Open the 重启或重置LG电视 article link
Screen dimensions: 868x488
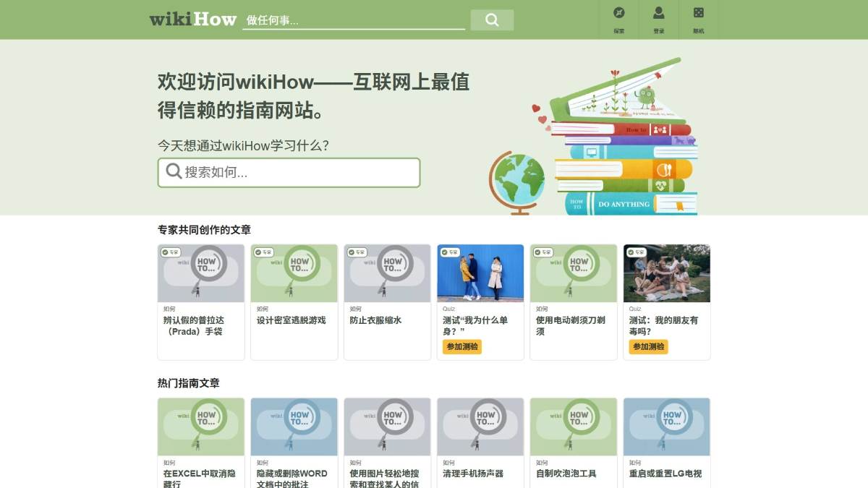pos(666,472)
